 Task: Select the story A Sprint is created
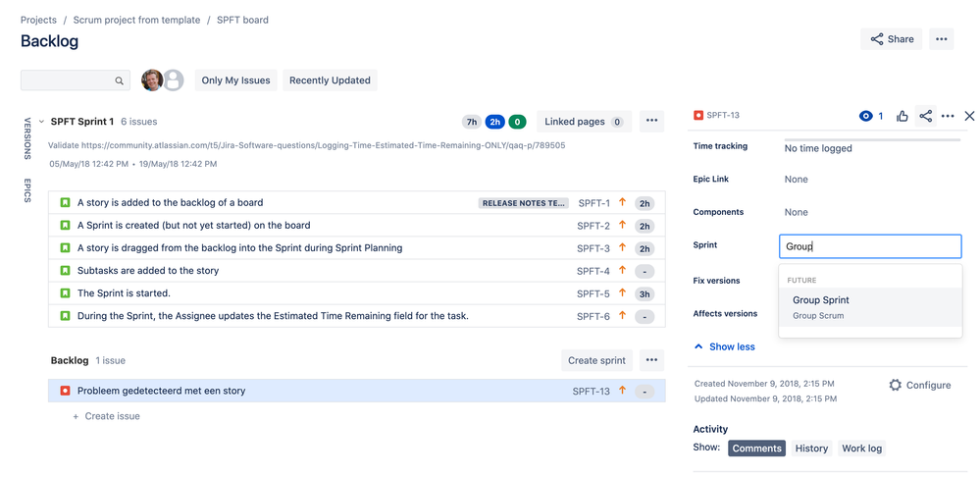coord(357,225)
